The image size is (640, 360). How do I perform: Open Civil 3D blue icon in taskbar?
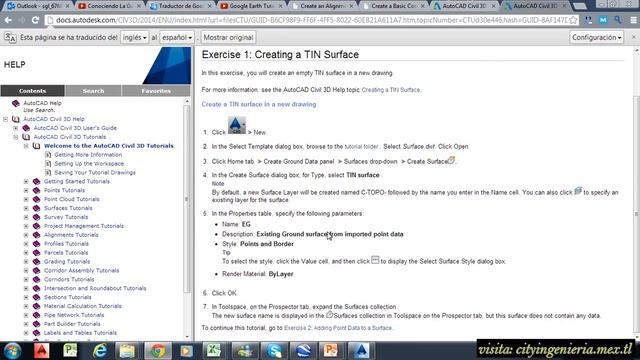pos(361,351)
